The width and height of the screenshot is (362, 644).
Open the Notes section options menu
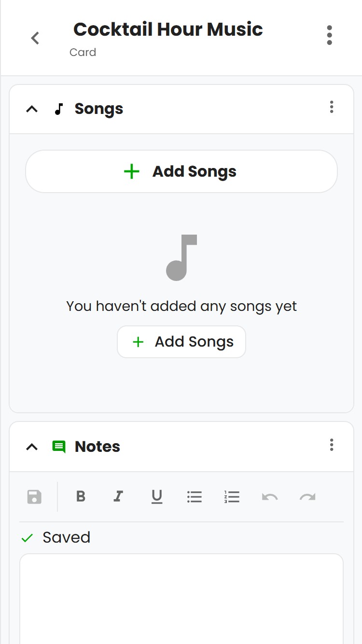click(332, 445)
